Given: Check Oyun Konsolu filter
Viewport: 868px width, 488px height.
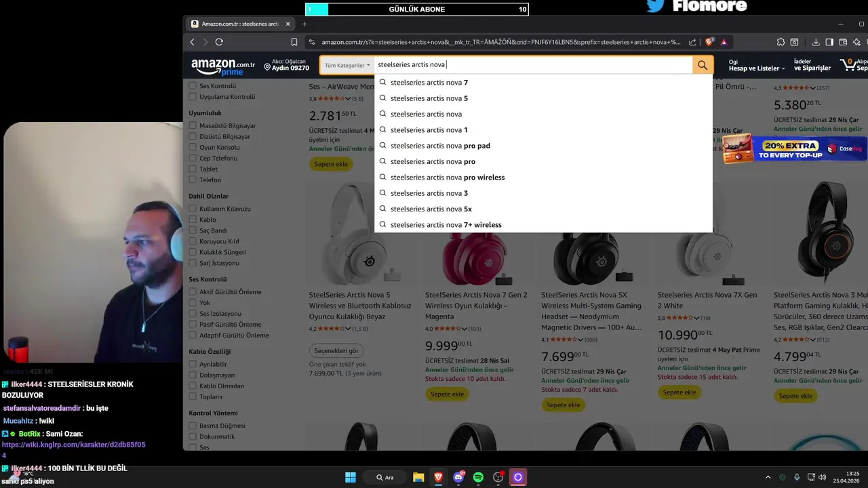Looking at the screenshot, I should [193, 147].
